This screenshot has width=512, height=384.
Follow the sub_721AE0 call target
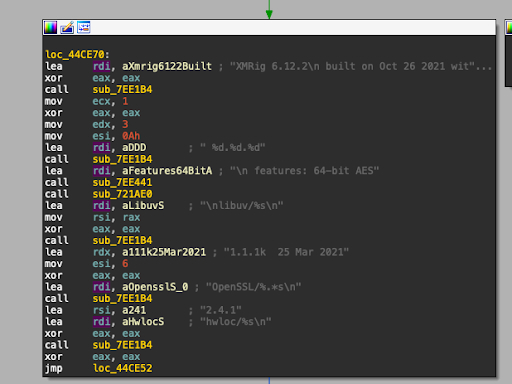122,194
